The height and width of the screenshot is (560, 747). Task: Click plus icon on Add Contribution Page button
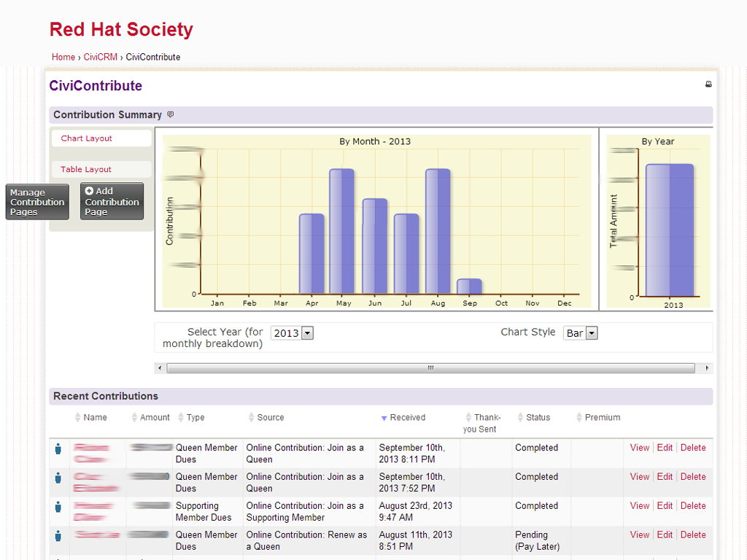(x=88, y=190)
